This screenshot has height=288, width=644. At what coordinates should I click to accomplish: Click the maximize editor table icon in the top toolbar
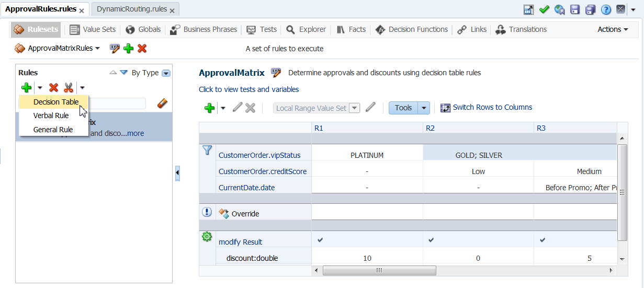pos(528,9)
